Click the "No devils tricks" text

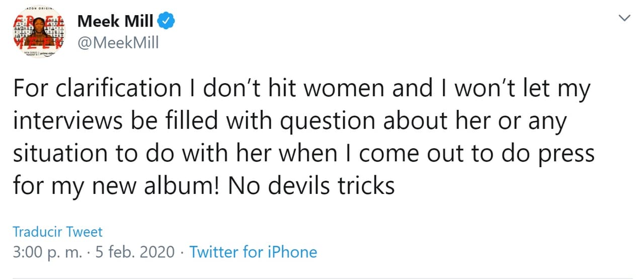click(x=311, y=186)
